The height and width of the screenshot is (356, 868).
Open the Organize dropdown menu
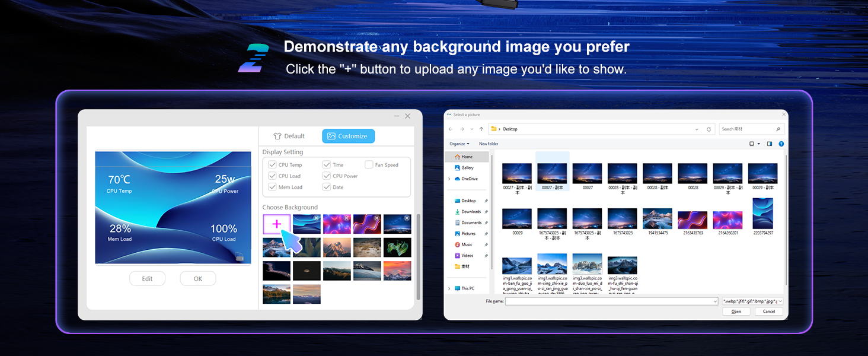[459, 144]
